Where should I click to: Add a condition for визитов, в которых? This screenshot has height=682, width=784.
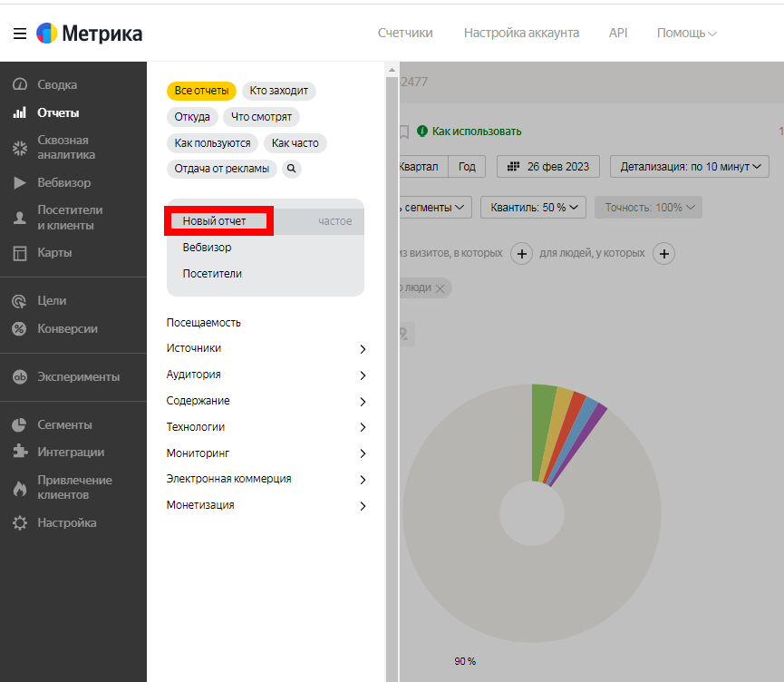click(x=521, y=254)
